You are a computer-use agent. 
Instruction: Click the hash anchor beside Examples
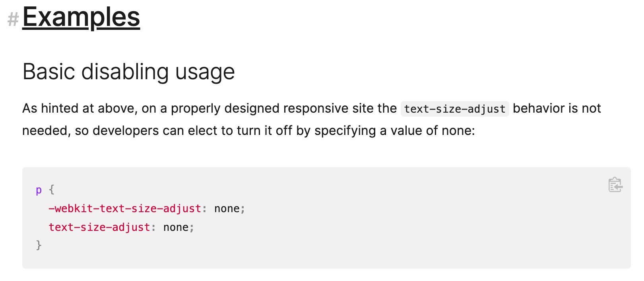click(x=13, y=19)
